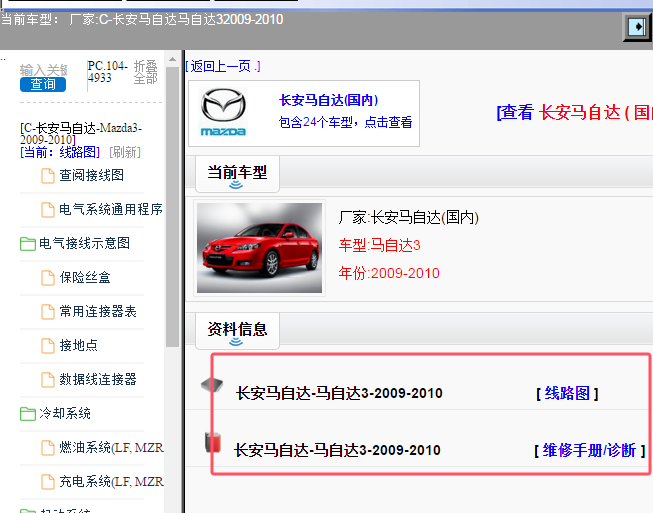Click the 保险丝盒 file icon
The width and height of the screenshot is (653, 513).
click(47, 278)
